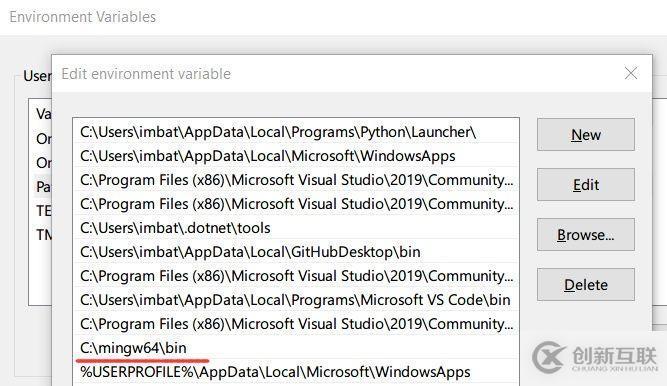Select the Microsoft VS Code\bin entry
This screenshot has width=667, height=386.
(x=296, y=300)
